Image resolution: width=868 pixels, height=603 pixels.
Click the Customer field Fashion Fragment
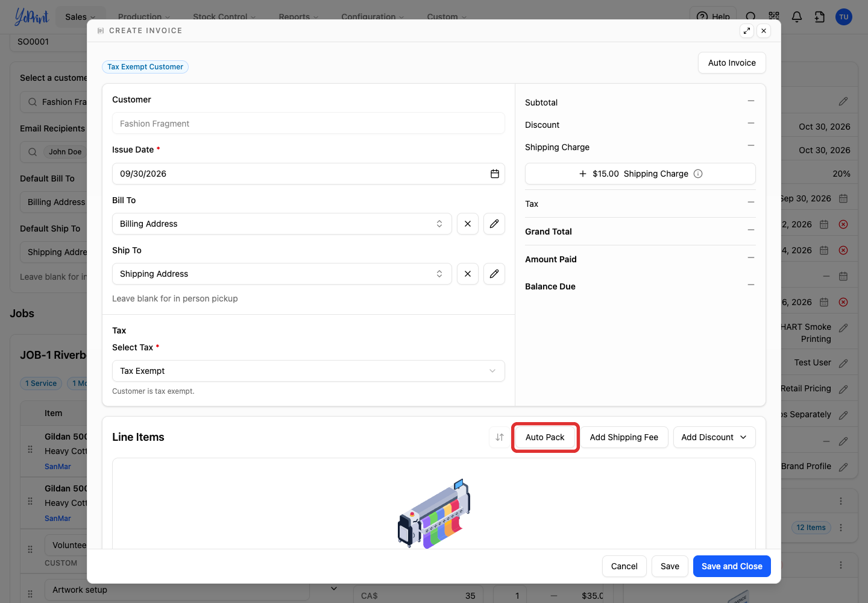[x=309, y=124]
